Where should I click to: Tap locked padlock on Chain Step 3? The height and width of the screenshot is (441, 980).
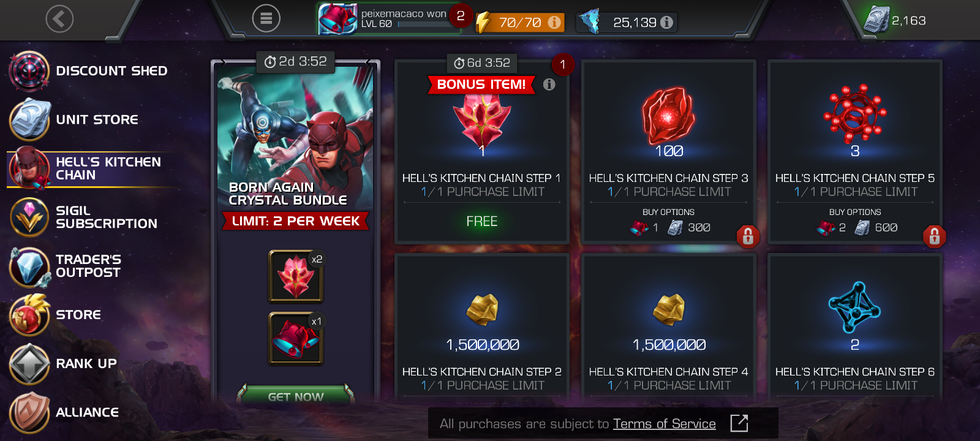click(748, 236)
